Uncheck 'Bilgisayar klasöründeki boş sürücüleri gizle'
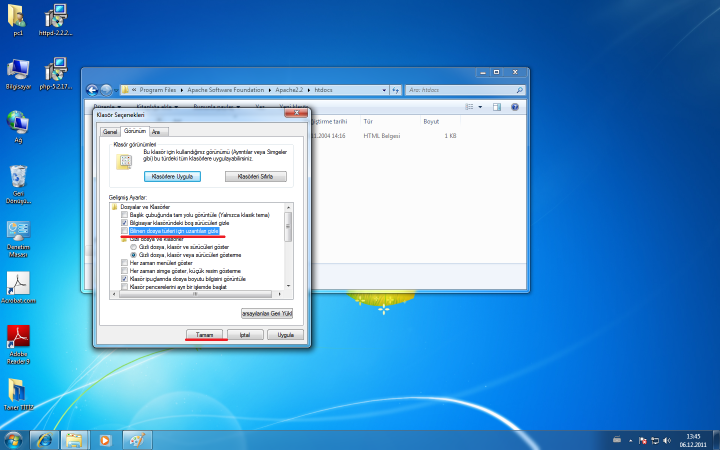Viewport: 720px width, 450px height. click(124, 222)
